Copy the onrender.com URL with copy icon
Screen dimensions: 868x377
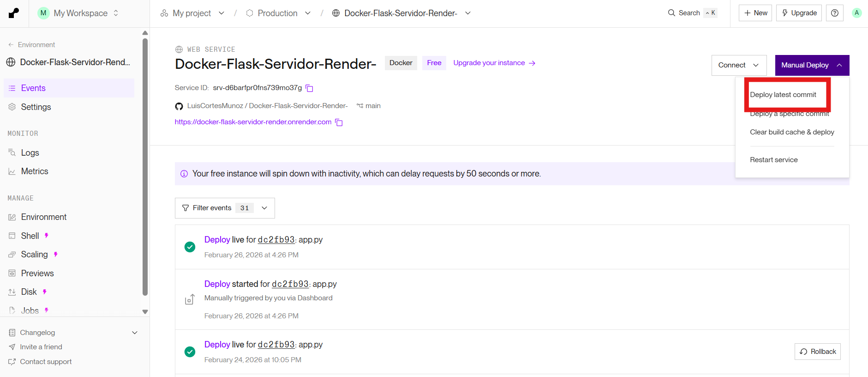[x=339, y=122]
